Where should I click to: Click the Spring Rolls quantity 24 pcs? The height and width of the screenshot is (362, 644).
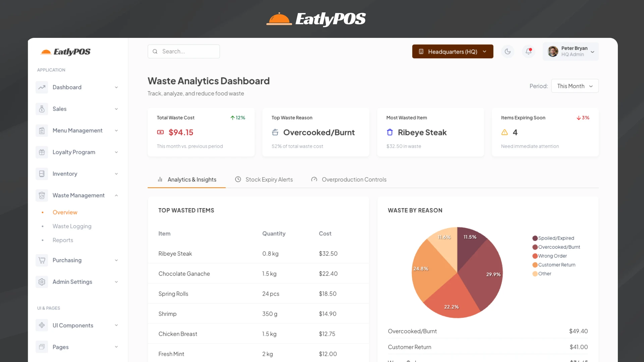click(x=271, y=294)
